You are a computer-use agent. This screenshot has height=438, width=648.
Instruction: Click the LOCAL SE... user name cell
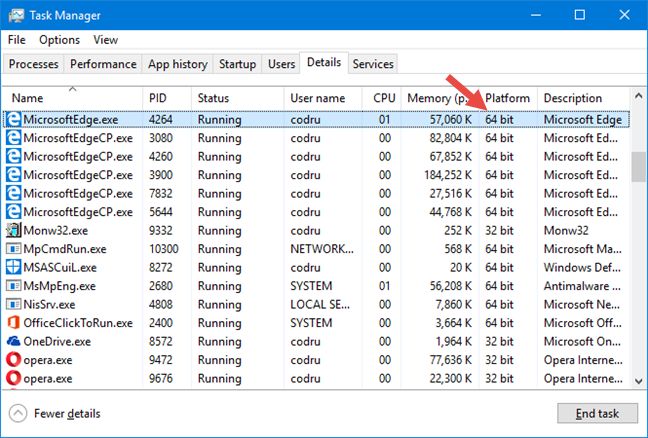pyautogui.click(x=320, y=305)
